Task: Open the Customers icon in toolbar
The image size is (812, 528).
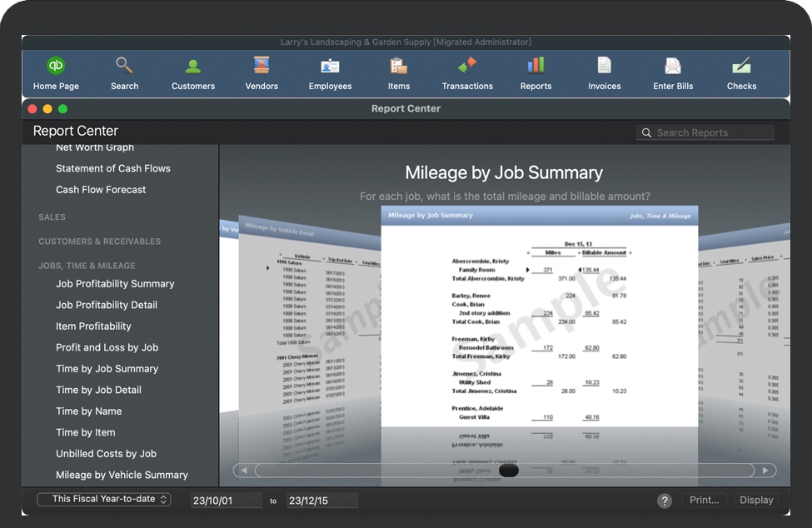Action: (193, 66)
